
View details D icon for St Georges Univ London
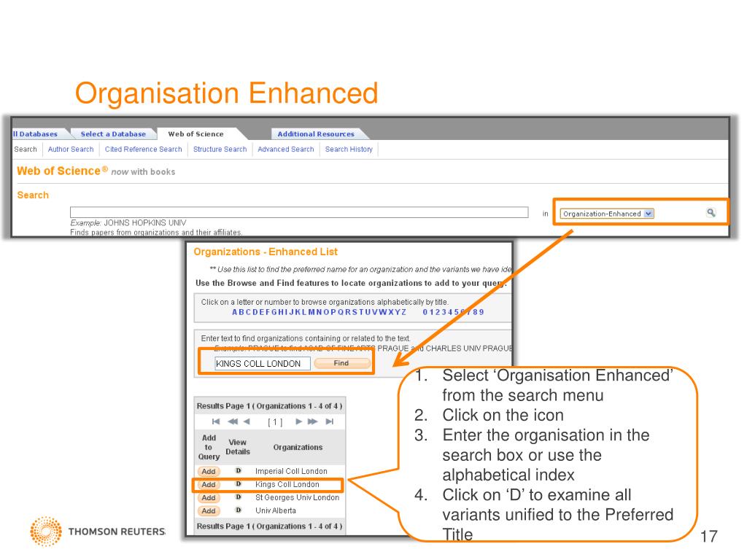[x=239, y=497]
